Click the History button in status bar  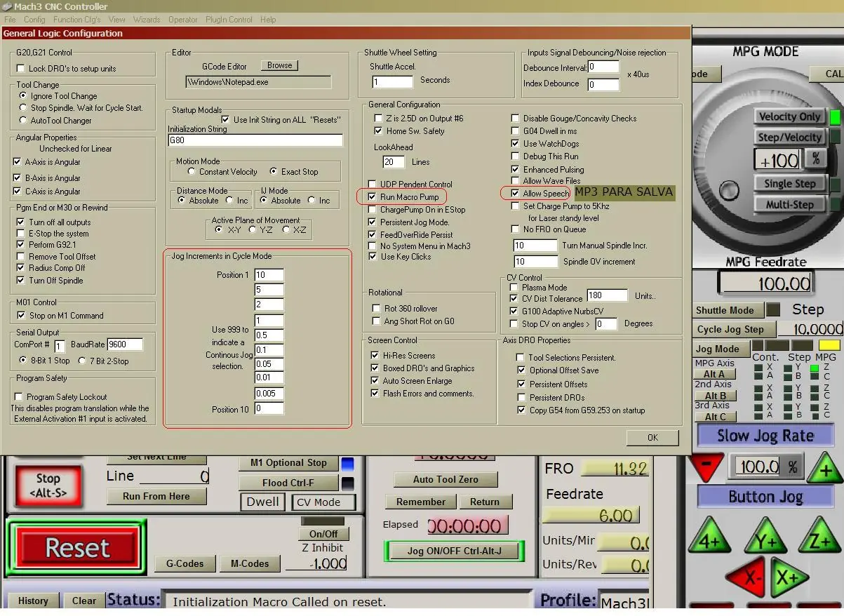[x=33, y=601]
